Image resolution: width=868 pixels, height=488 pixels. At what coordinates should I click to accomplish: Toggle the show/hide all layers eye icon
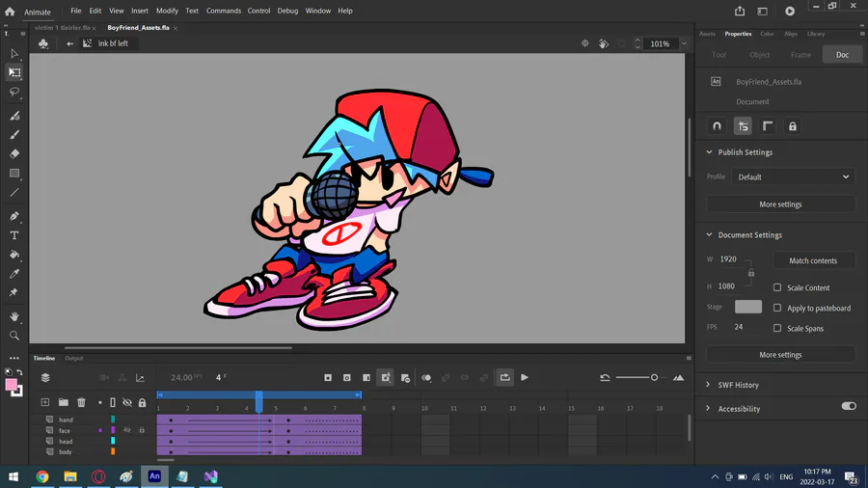point(127,402)
